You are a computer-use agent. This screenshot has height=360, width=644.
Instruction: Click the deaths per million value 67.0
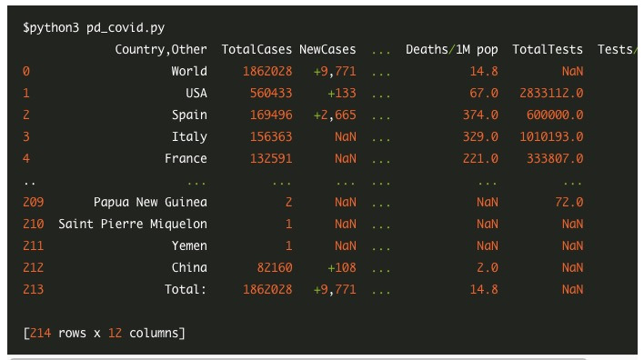[x=484, y=93]
